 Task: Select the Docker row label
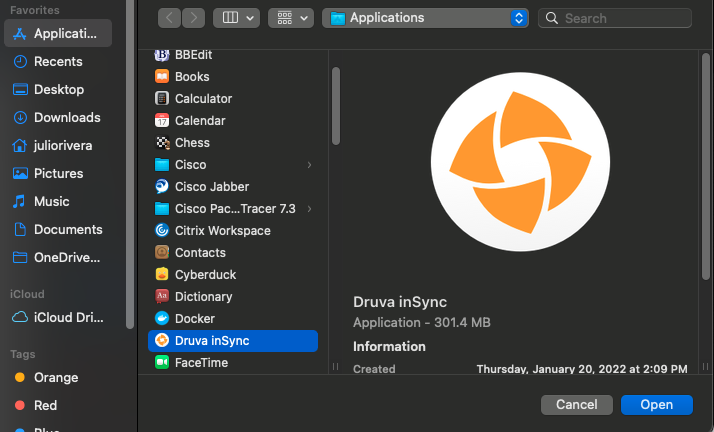coord(195,318)
